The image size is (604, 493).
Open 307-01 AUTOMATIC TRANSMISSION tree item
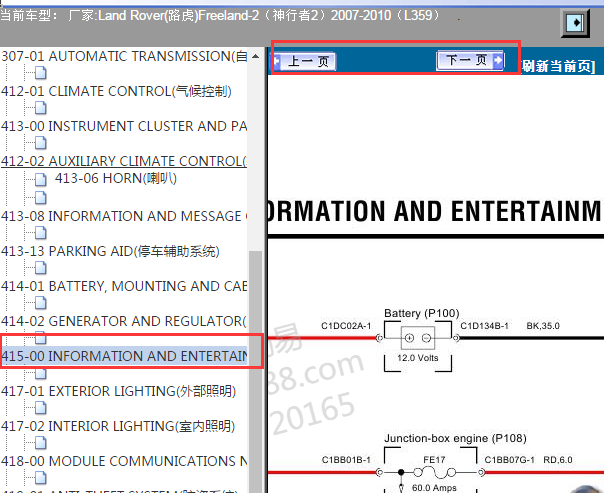tap(124, 56)
